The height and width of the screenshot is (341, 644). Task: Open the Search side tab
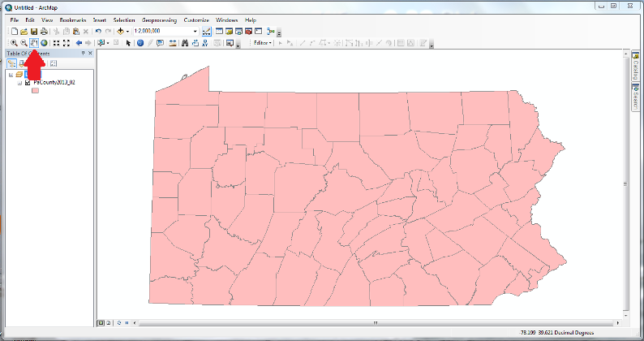click(x=635, y=97)
